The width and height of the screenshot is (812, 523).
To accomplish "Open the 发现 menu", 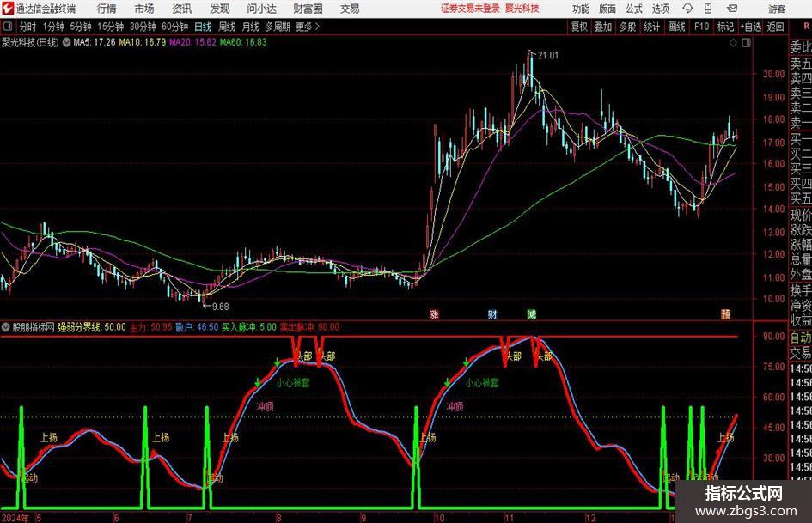I will coord(220,9).
